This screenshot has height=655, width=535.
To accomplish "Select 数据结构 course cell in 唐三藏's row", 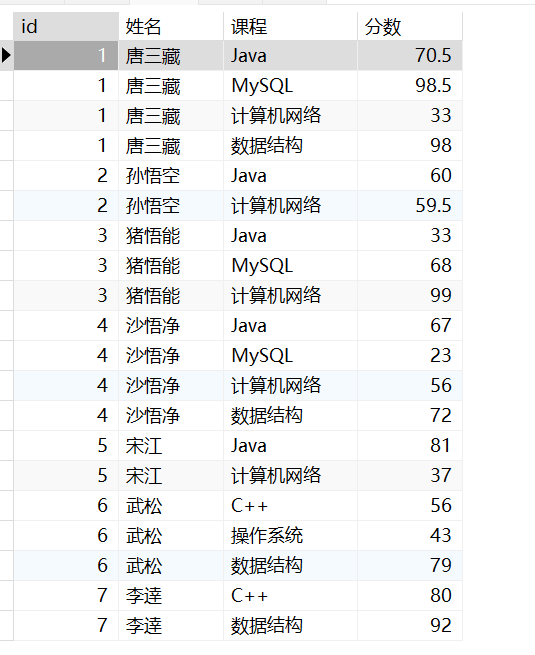I will 291,146.
